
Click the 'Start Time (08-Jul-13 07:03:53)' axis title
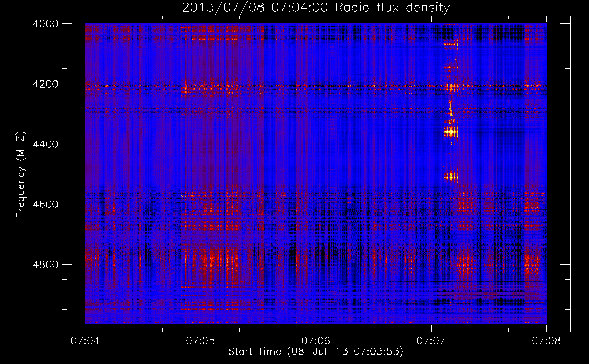tap(316, 352)
